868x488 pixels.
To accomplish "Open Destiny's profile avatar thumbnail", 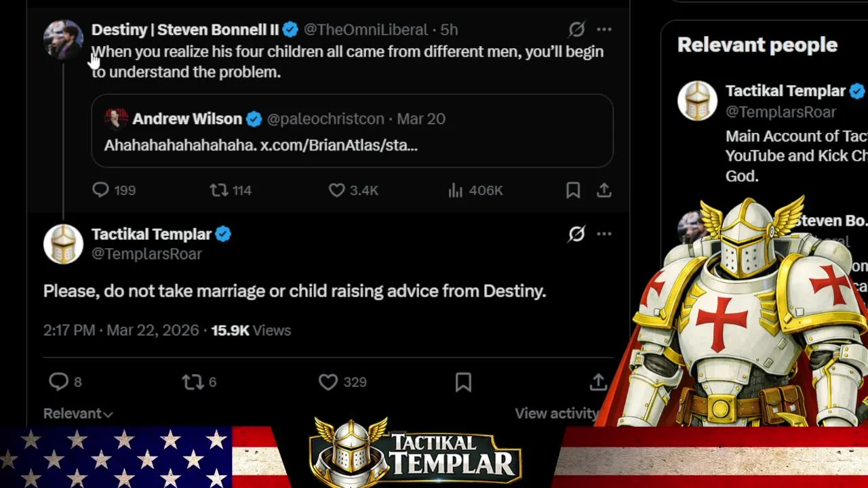I will (63, 39).
